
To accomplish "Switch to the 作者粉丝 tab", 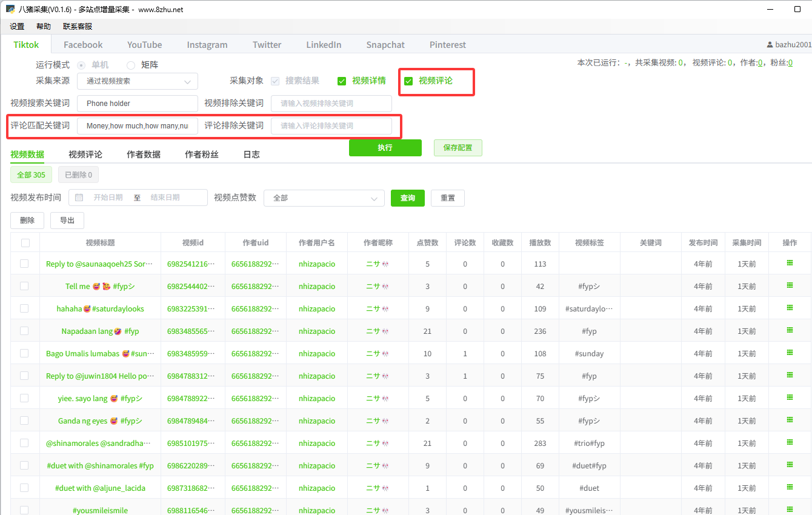I will pyautogui.click(x=201, y=154).
